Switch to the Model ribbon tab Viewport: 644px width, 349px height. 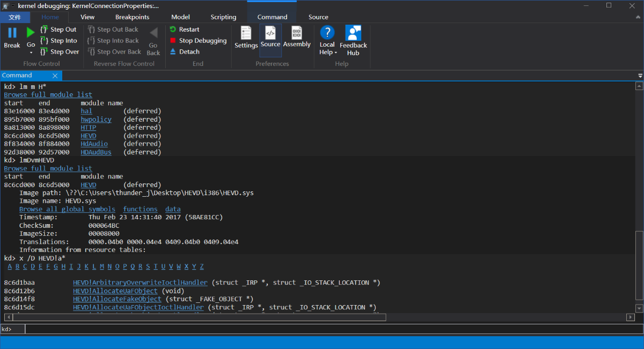(181, 17)
